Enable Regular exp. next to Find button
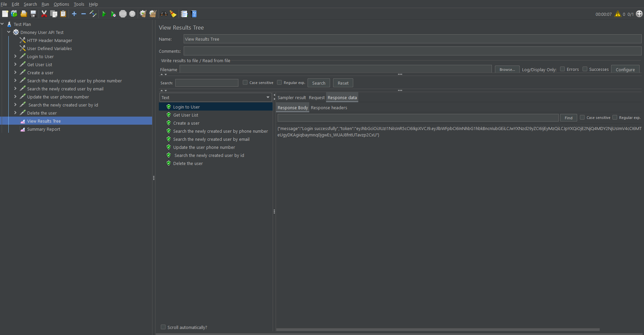Screen dimensions: 644x335 [x=615, y=117]
